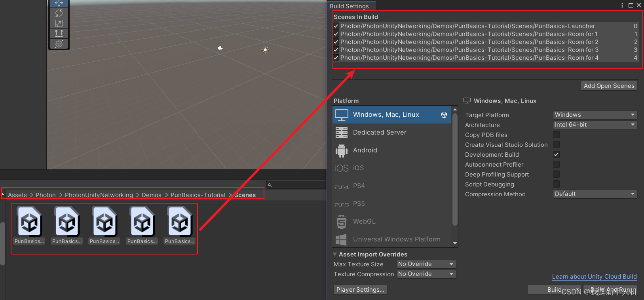Open the Compression Method dropdown
Viewport: 644px width, 300px height.
click(595, 194)
